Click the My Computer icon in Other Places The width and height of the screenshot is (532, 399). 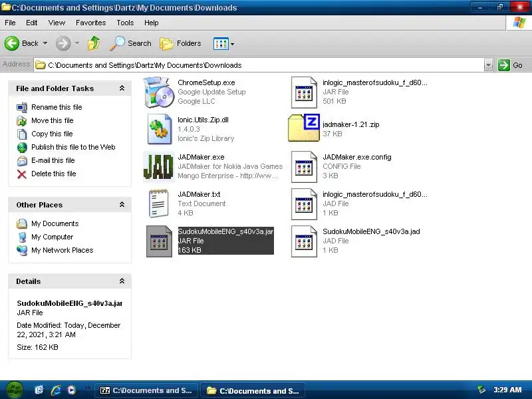22,237
